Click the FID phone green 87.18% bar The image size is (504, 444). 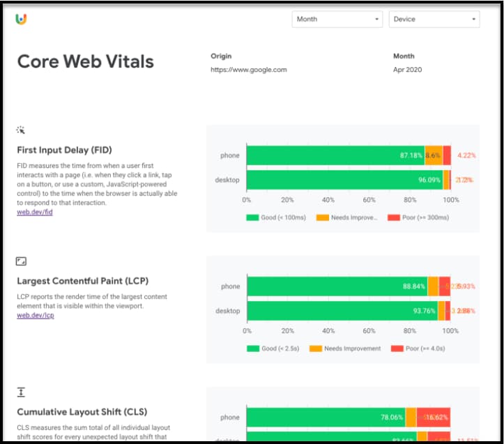(335, 155)
